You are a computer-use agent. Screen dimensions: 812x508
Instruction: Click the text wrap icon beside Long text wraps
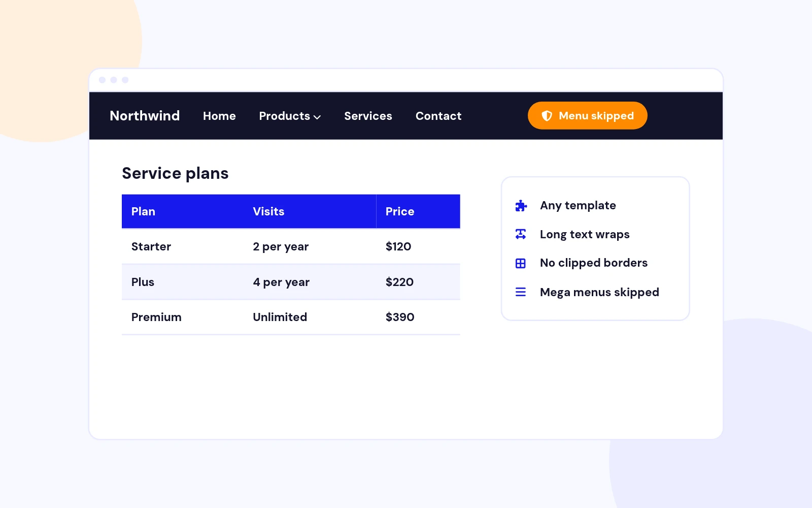(521, 234)
